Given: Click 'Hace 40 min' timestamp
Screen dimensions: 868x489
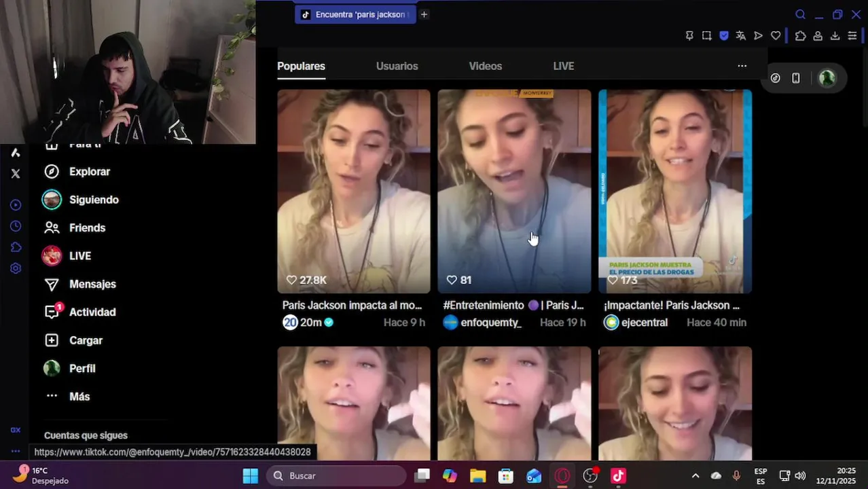Looking at the screenshot, I should 717,323.
